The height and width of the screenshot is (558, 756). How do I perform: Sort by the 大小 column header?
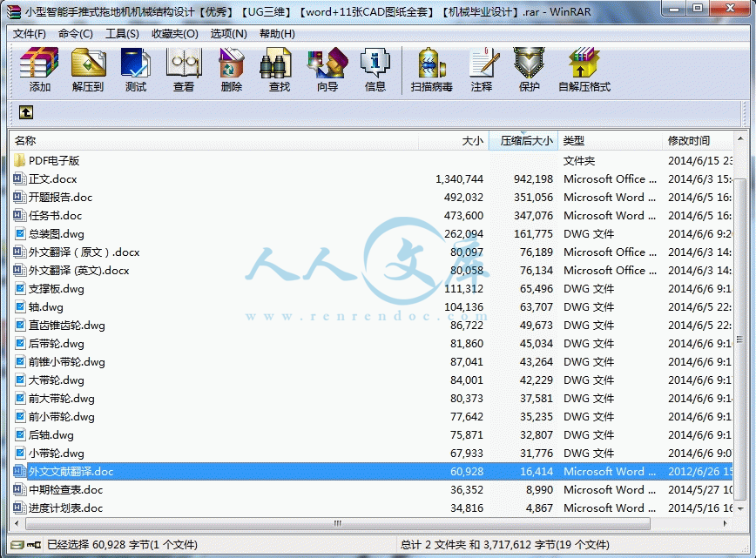(x=454, y=141)
